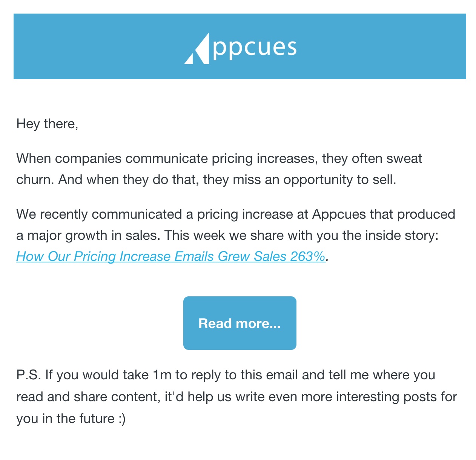
Task: Click the 'you in the future :)' line
Action: (x=71, y=419)
